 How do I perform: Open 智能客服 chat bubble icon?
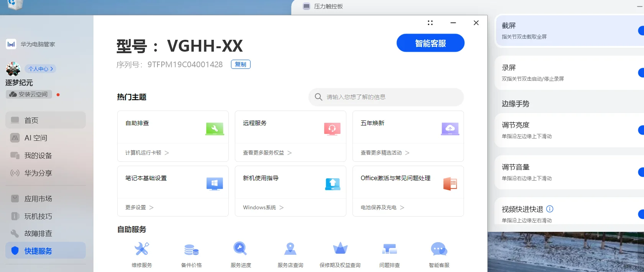coord(439,249)
